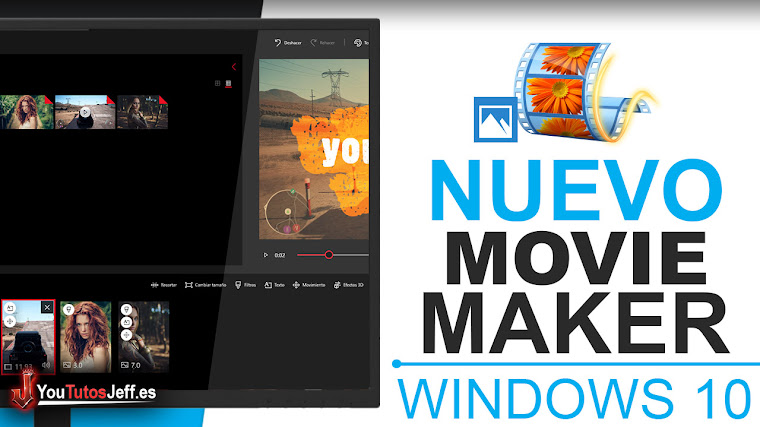Click the filter badge on the forest woman clip
Viewport: 760px width, 427px height.
126,309
